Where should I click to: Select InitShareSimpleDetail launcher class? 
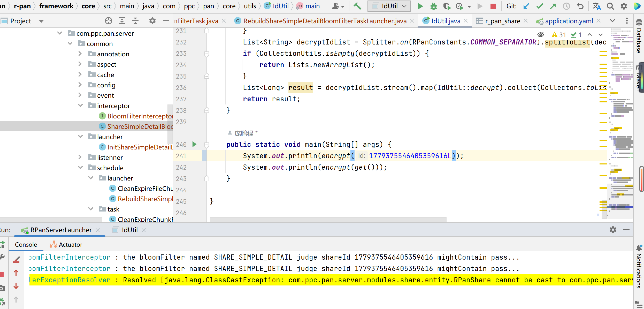click(136, 147)
